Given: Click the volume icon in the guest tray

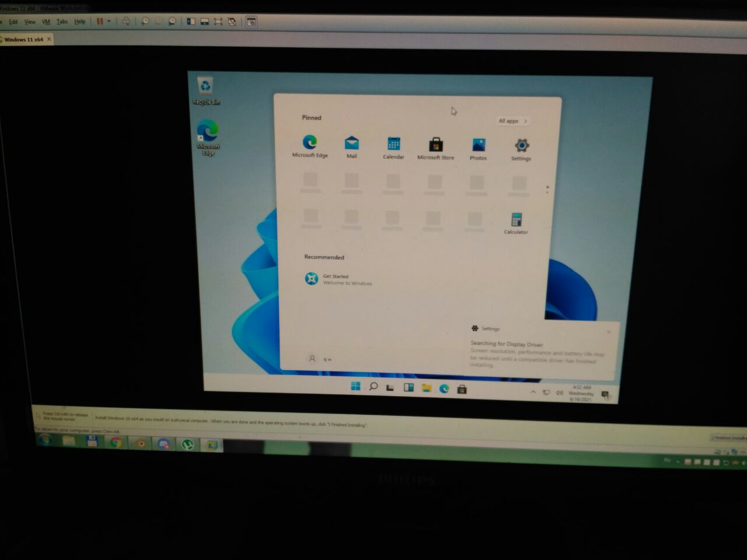Looking at the screenshot, I should pyautogui.click(x=559, y=393).
